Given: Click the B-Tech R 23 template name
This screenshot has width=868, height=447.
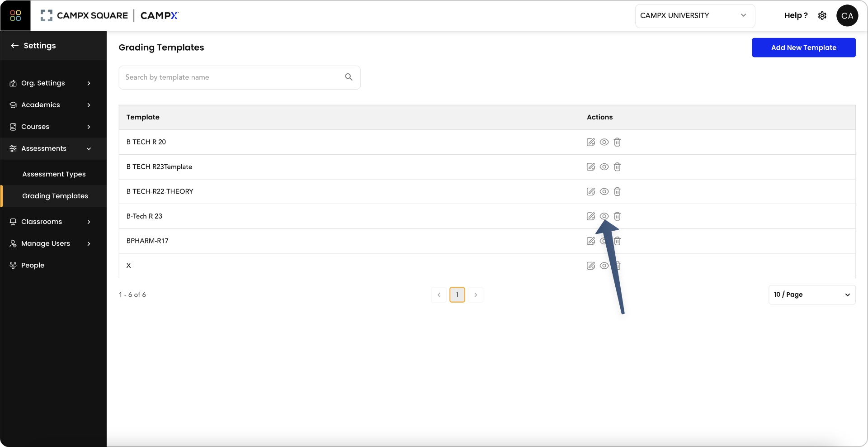Looking at the screenshot, I should (x=144, y=216).
